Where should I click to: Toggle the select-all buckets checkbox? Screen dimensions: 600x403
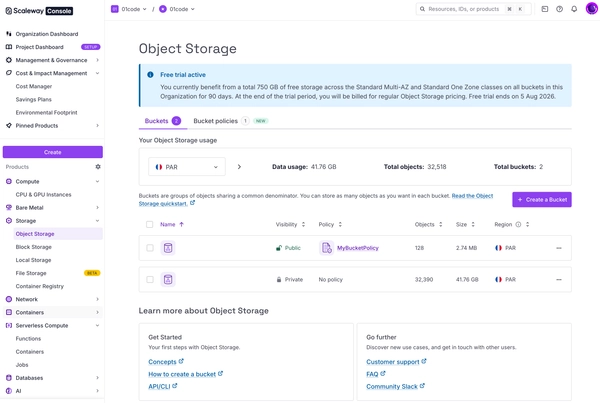(150, 224)
